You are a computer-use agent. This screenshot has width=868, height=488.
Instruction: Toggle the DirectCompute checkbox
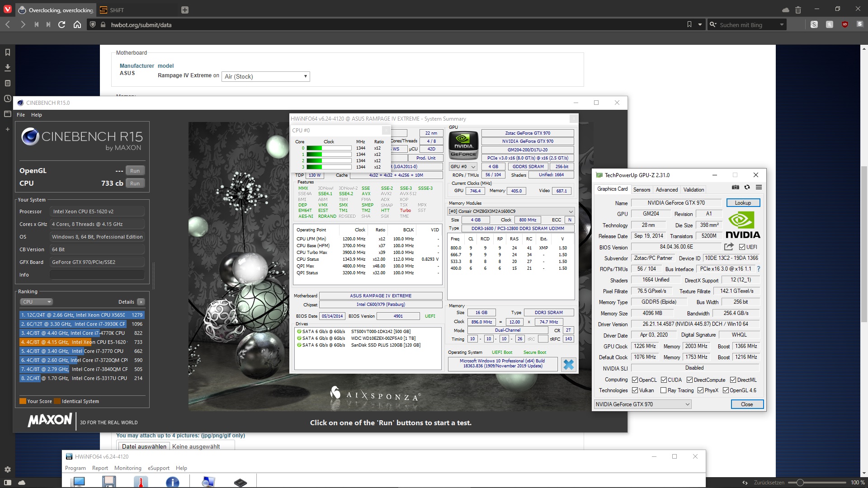pos(689,380)
